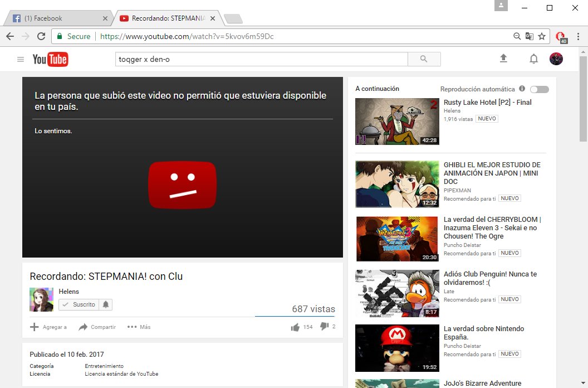Click Licencia estándar de YouTube text
Viewport: 588px width, 388px height.
pos(121,374)
